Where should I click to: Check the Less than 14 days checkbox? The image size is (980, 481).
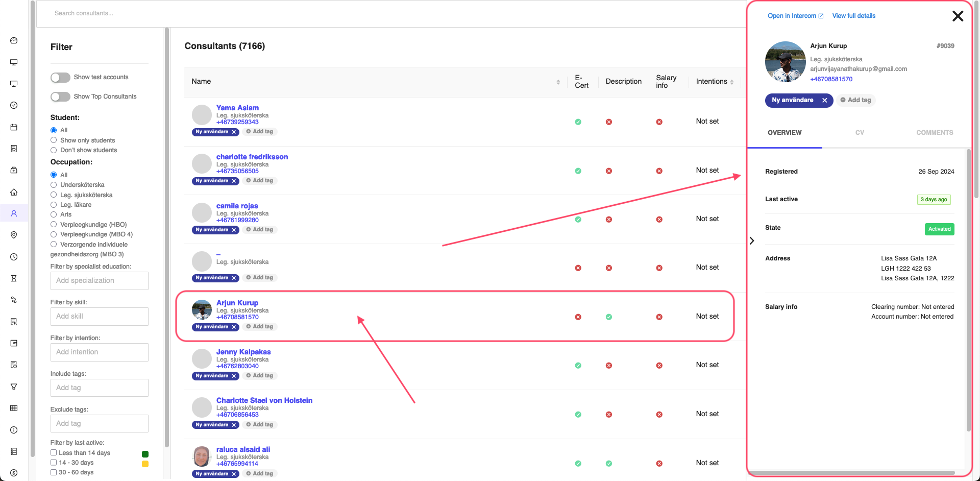(54, 453)
